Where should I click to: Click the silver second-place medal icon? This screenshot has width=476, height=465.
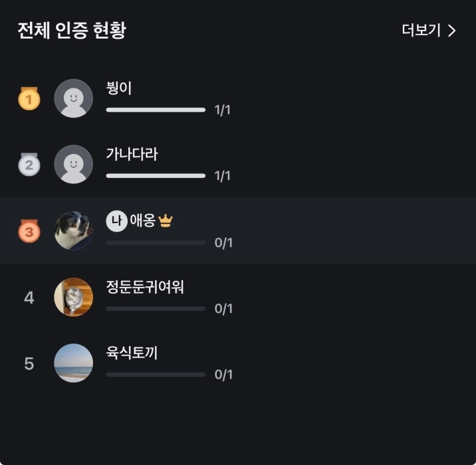(x=29, y=165)
